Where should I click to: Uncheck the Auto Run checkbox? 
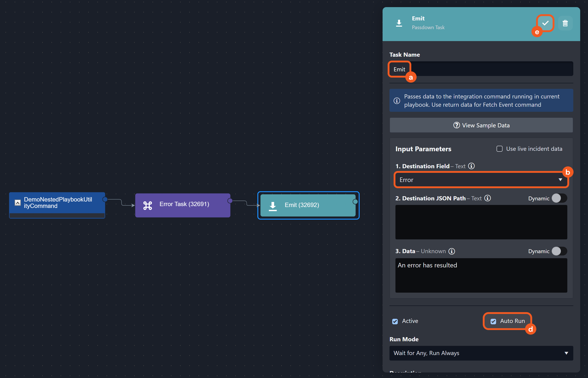point(493,321)
